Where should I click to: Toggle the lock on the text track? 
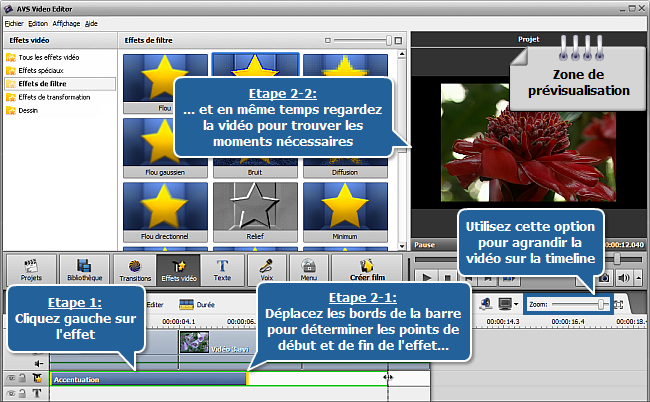22,393
